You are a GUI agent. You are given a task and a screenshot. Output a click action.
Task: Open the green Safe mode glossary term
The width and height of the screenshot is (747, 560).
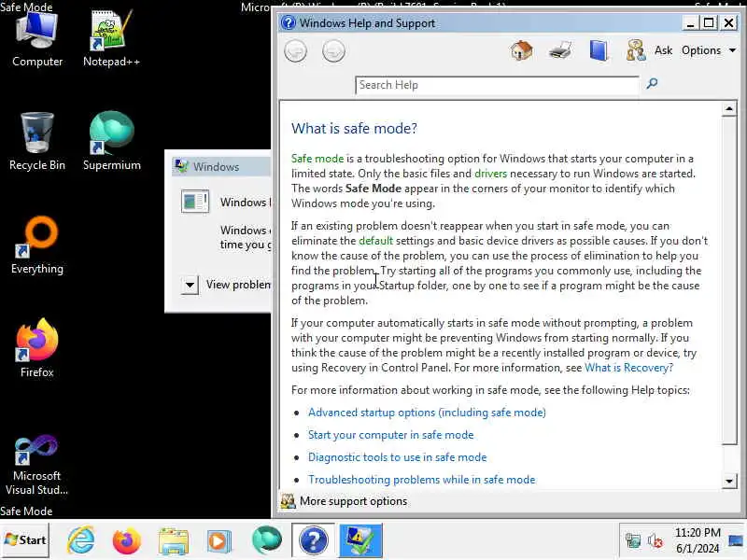317,159
